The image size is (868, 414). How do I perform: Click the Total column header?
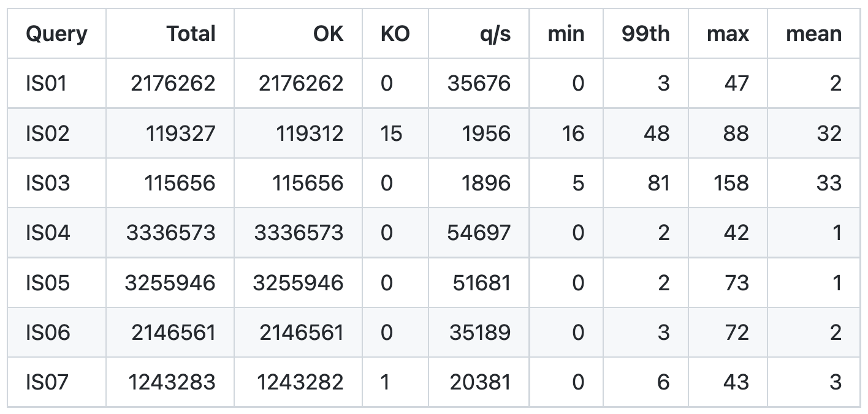click(x=191, y=34)
